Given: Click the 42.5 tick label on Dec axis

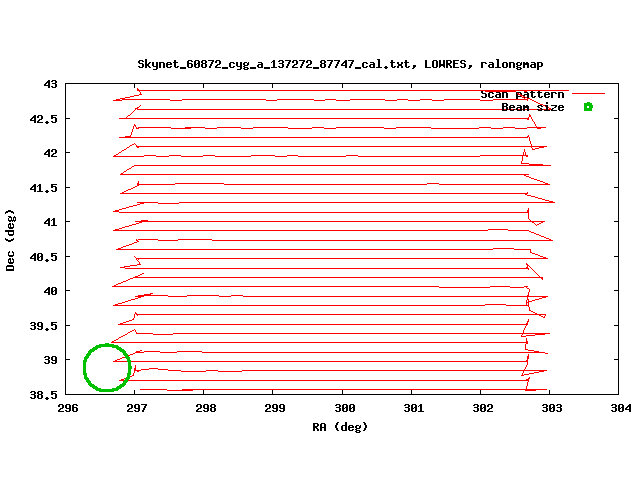Looking at the screenshot, I should click(44, 119).
